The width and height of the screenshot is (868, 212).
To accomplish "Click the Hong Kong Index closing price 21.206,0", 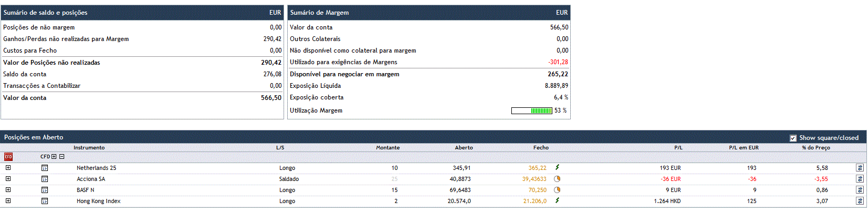I will pos(534,201).
